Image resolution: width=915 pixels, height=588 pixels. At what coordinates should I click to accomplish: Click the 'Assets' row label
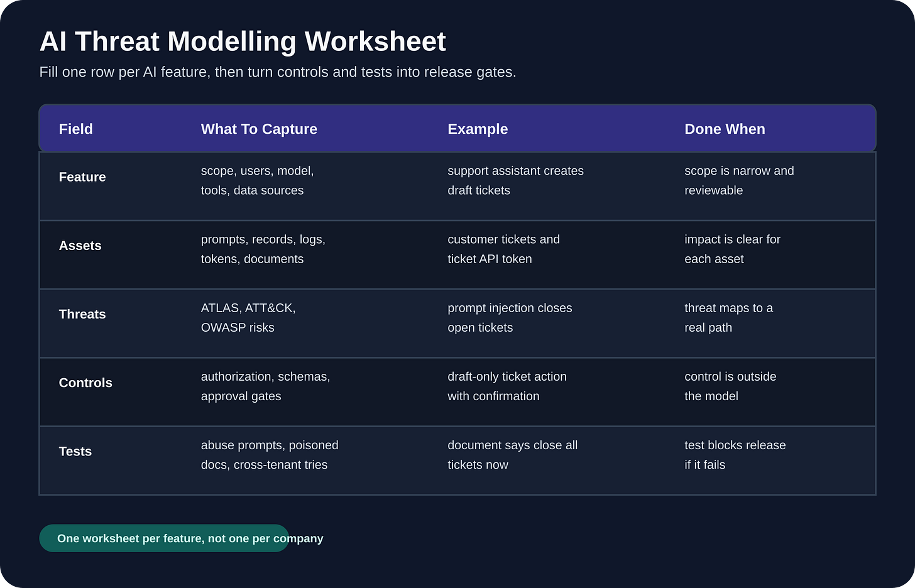(x=80, y=246)
